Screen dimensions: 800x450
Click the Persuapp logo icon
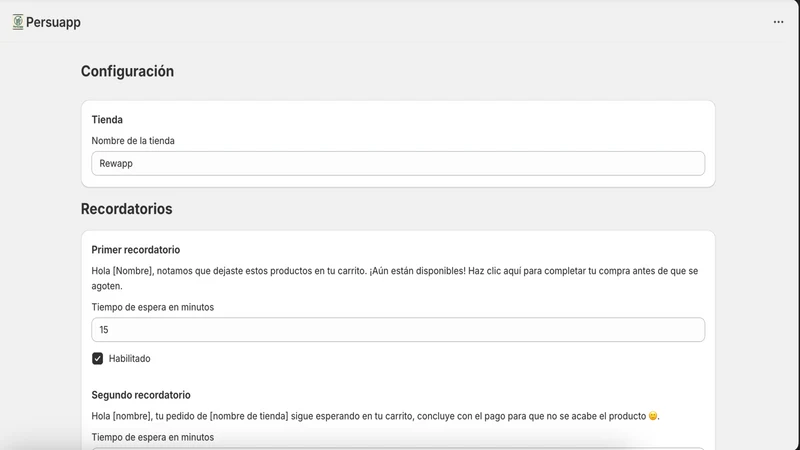pyautogui.click(x=18, y=22)
